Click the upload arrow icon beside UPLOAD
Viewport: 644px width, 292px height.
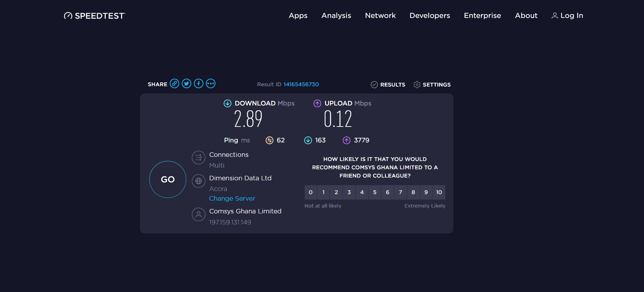[x=317, y=103]
